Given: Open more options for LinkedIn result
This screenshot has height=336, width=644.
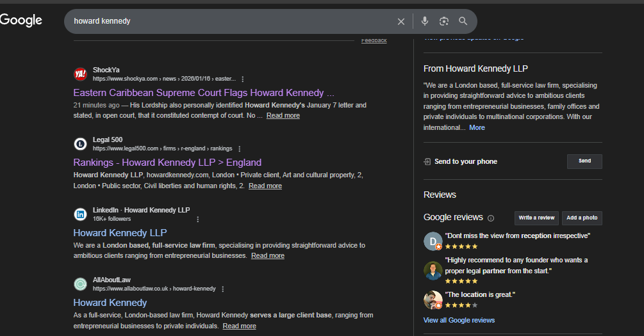Looking at the screenshot, I should [197, 219].
